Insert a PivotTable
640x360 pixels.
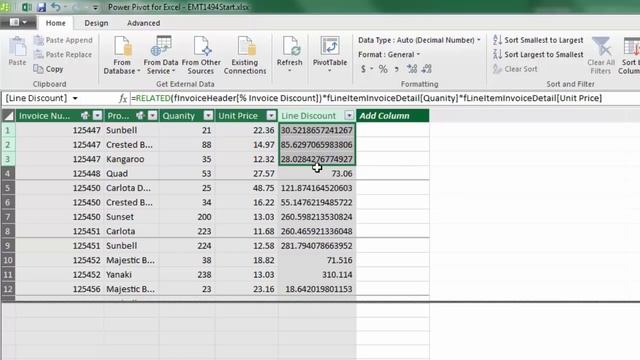click(330, 54)
